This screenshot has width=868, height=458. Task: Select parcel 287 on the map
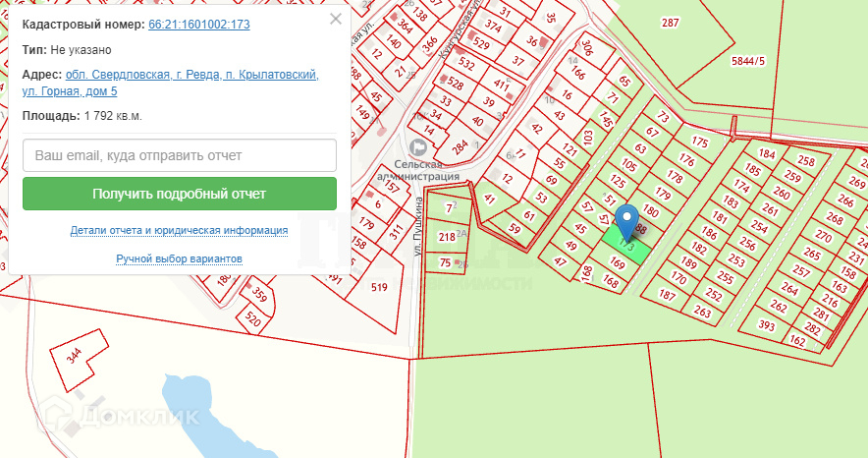tap(670, 23)
